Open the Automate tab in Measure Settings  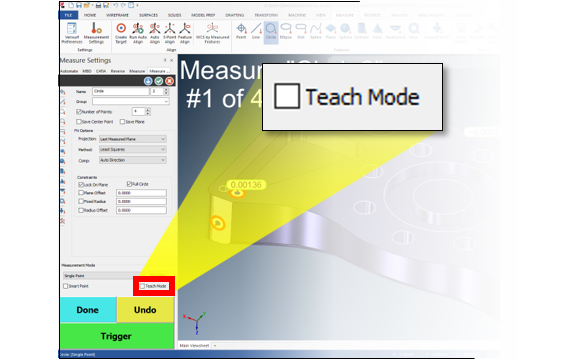pyautogui.click(x=69, y=71)
